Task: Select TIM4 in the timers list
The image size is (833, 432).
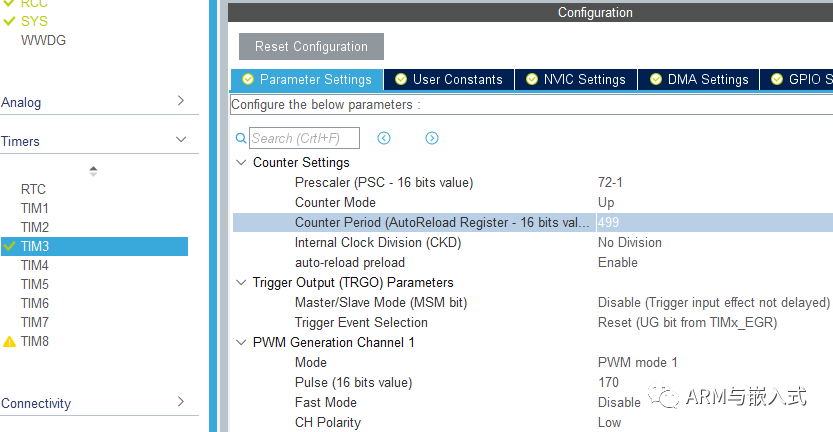Action: tap(35, 265)
